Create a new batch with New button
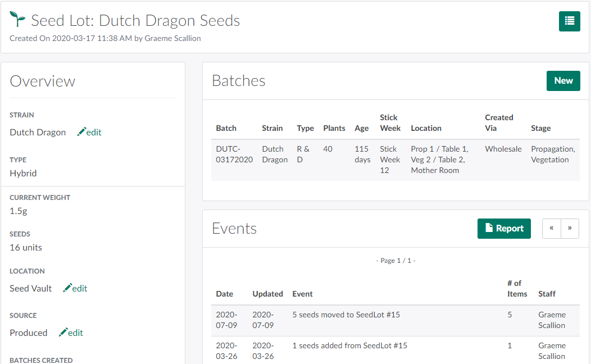Viewport: 591px width, 364px height. (563, 81)
